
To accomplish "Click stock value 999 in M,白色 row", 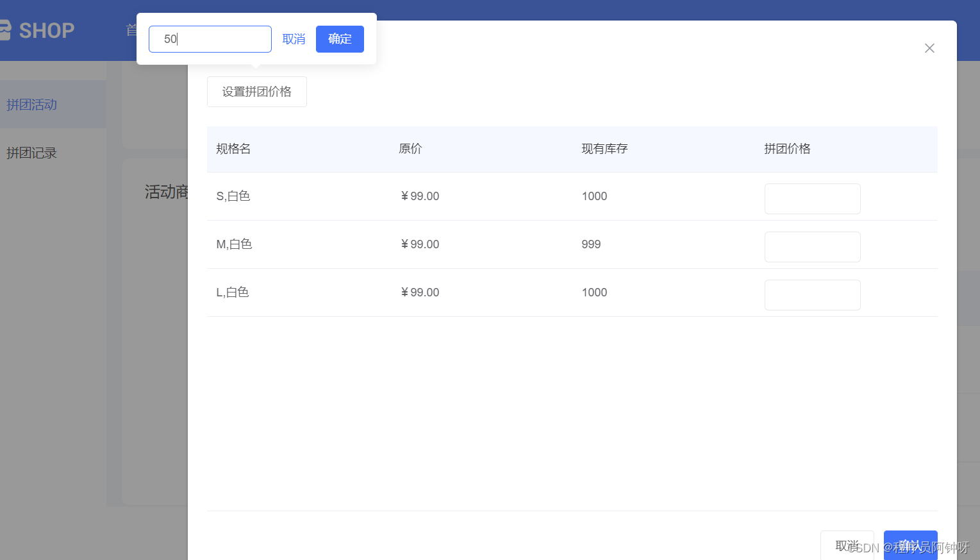I will (x=591, y=244).
